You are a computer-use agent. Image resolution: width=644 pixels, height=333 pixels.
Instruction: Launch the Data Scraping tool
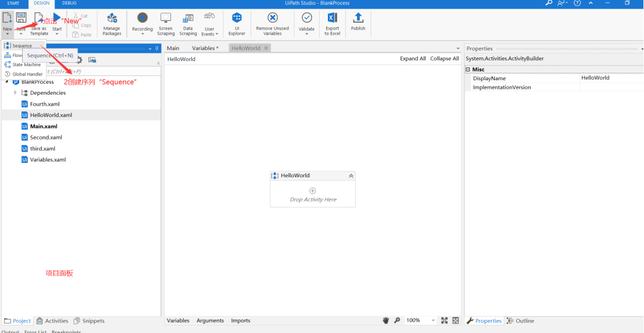coord(188,24)
